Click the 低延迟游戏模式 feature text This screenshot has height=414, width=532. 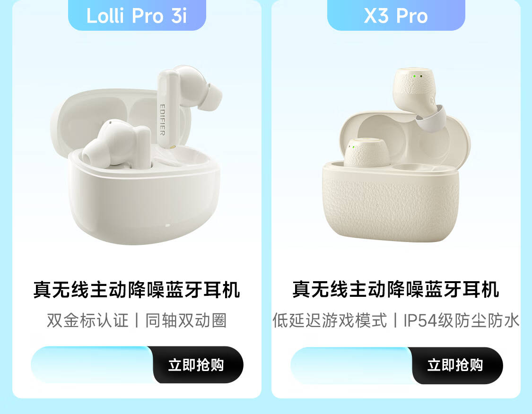pyautogui.click(x=330, y=320)
